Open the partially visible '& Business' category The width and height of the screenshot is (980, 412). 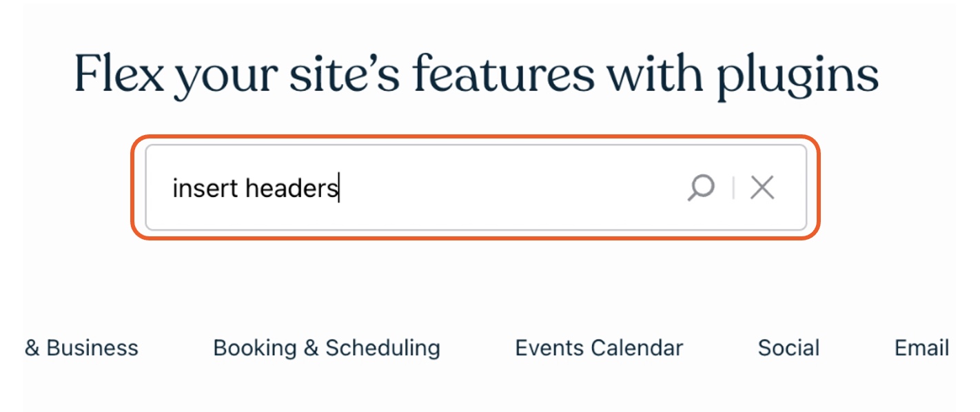(x=81, y=348)
